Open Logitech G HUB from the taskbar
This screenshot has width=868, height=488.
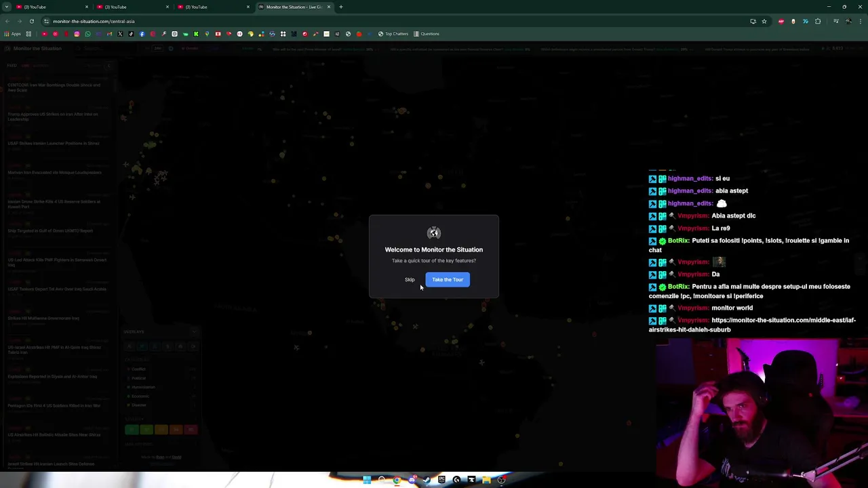pos(456,480)
